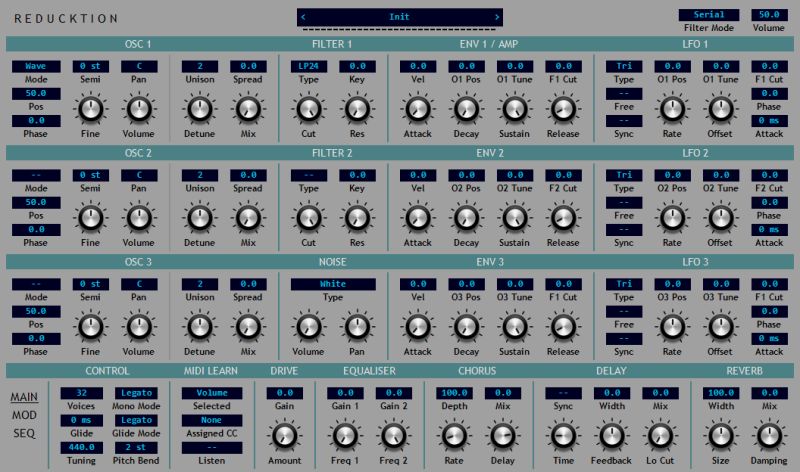Select next preset with right arrow
The image size is (800, 472).
tap(497, 17)
